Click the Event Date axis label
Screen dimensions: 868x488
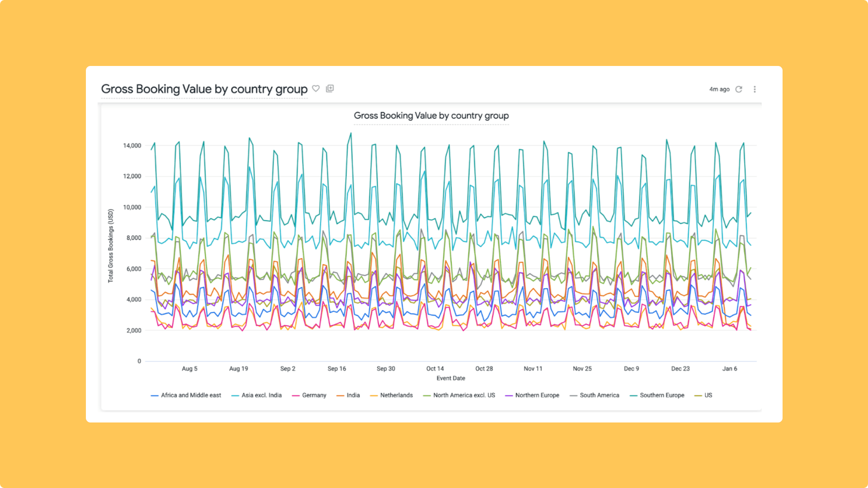click(450, 378)
